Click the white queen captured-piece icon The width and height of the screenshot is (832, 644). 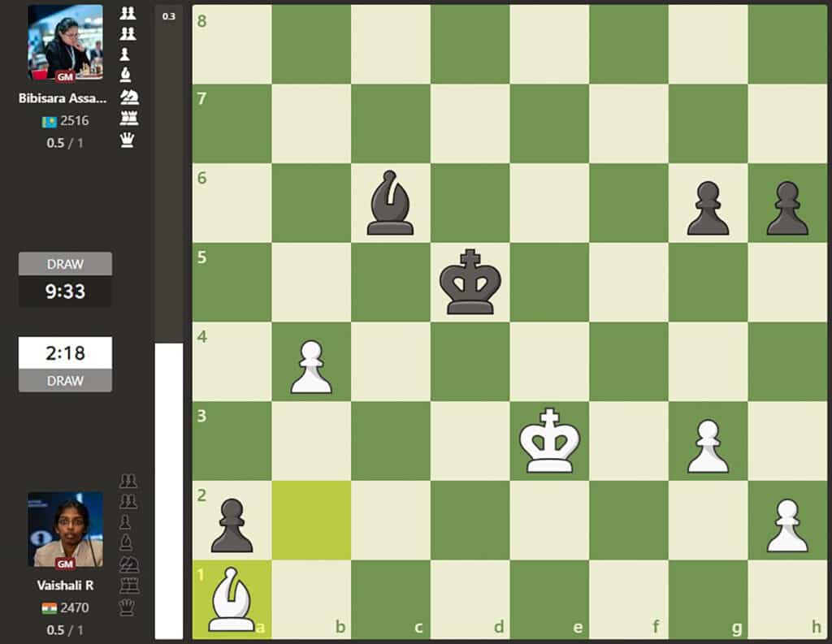pos(128,140)
